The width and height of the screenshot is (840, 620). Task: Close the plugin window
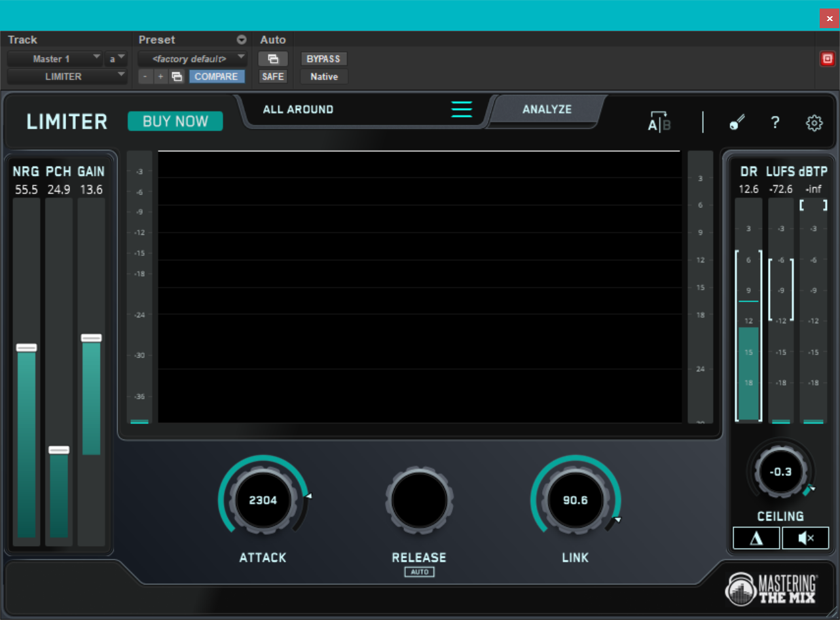[830, 18]
